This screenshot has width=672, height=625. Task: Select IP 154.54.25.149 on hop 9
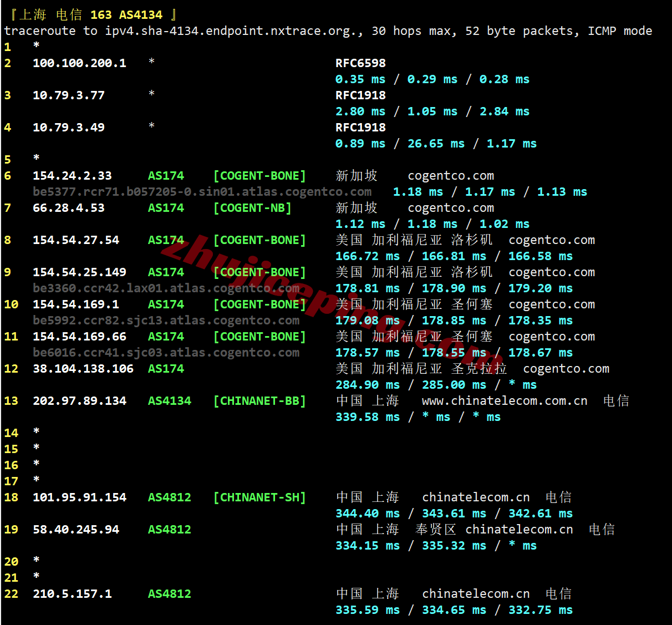(x=83, y=272)
